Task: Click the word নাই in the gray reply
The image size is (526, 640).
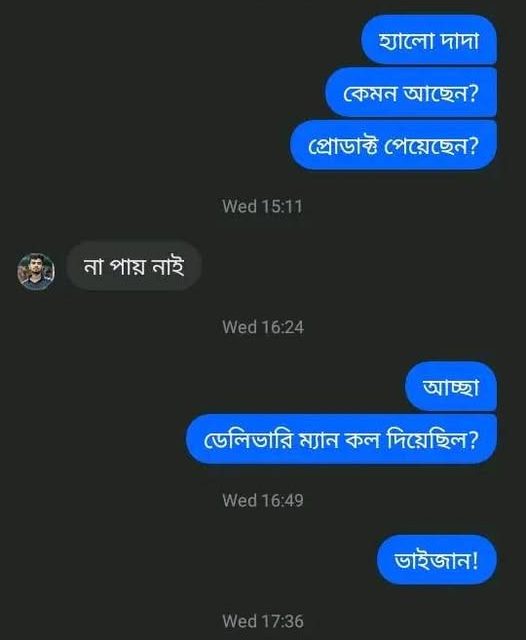Action: 168,266
